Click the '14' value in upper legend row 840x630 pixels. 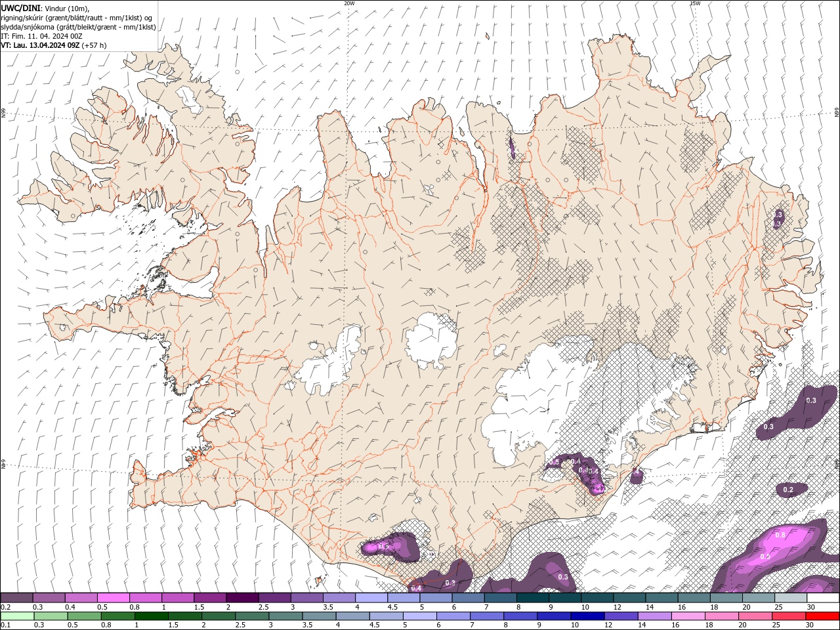[x=649, y=607]
